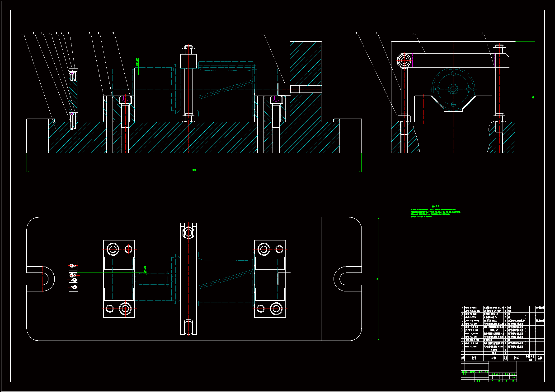Click the tool setting block in plan view
The width and height of the screenshot is (555, 392).
point(73,276)
